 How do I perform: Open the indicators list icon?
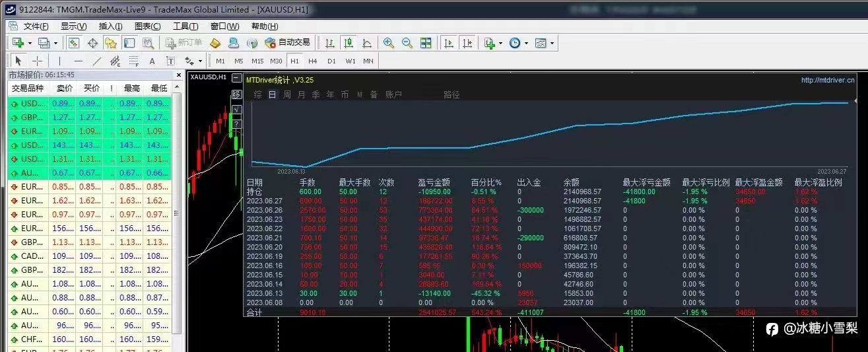coord(489,43)
